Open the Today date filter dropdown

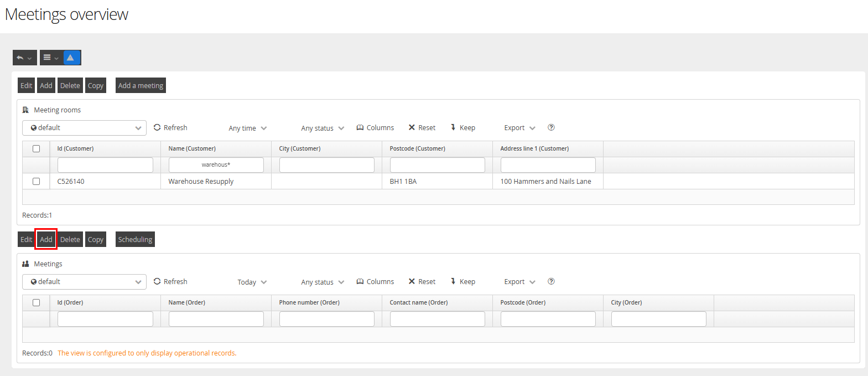point(252,282)
